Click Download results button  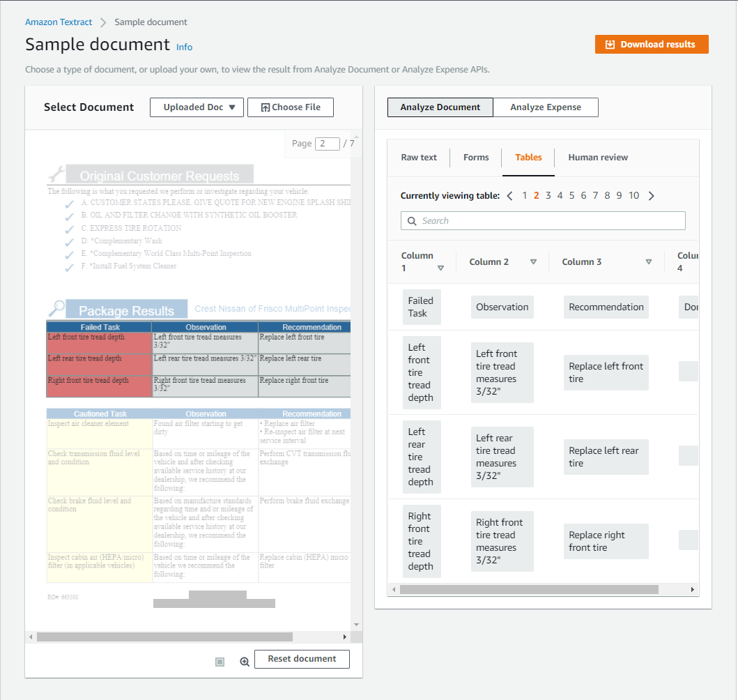pyautogui.click(x=652, y=44)
